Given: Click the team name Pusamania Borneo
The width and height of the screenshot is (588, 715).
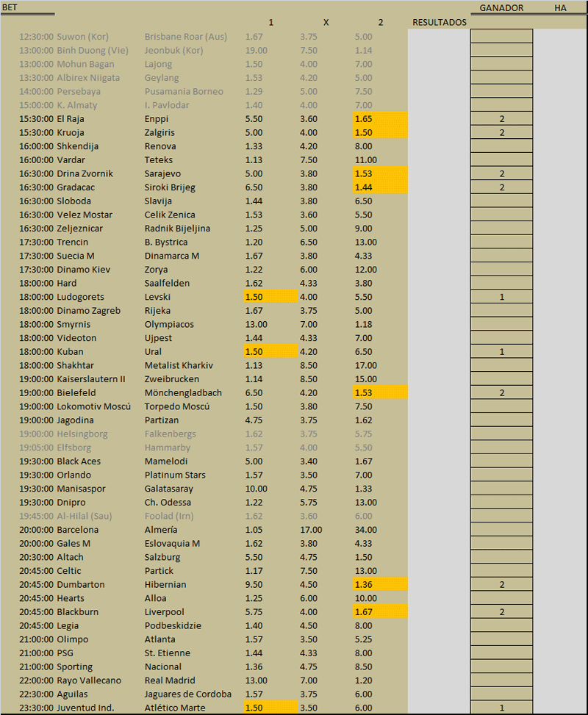Looking at the screenshot, I should coord(184,91).
